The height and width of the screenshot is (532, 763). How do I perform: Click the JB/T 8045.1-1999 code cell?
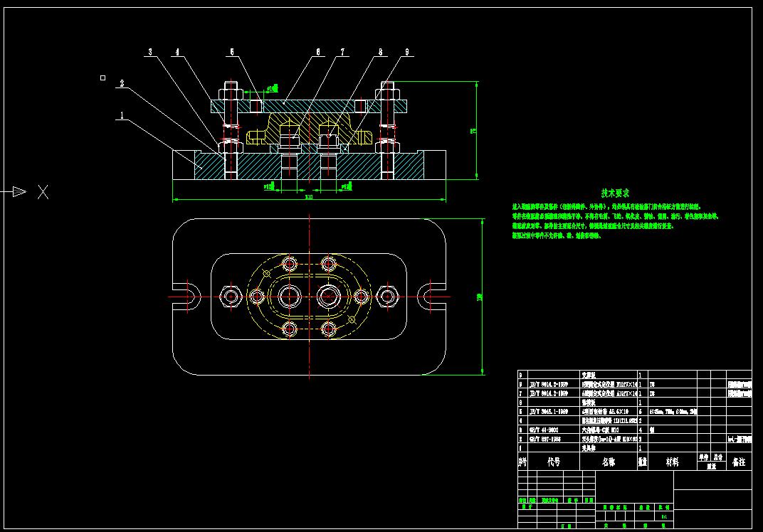coord(554,411)
